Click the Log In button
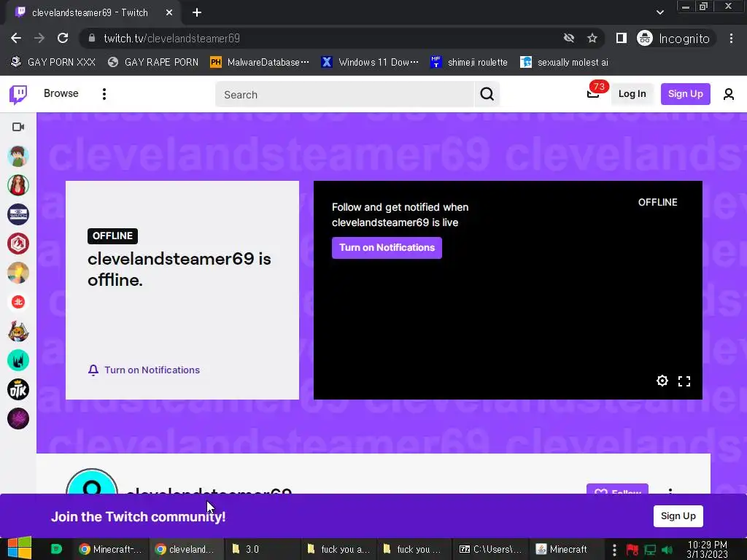 point(632,94)
